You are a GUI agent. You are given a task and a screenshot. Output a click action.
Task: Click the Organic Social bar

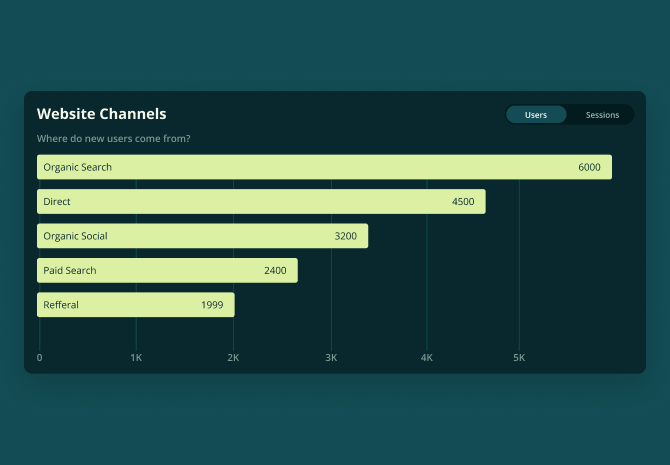(203, 236)
